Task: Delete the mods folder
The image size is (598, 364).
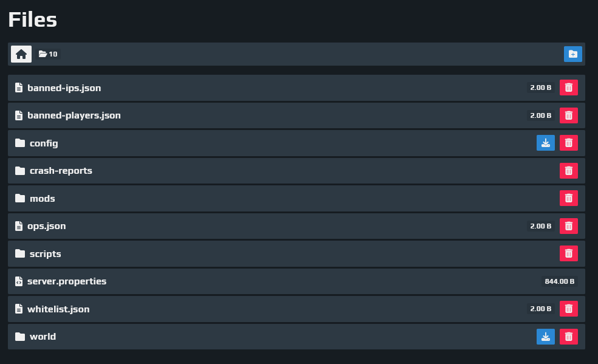Action: coord(569,198)
